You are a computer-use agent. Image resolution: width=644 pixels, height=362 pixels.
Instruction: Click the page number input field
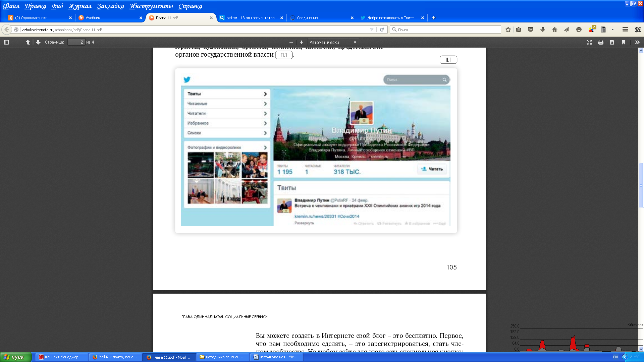[x=76, y=42]
